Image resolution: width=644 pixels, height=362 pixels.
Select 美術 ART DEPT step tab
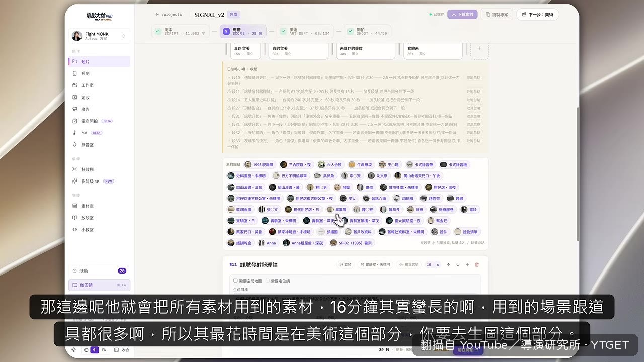point(306,31)
